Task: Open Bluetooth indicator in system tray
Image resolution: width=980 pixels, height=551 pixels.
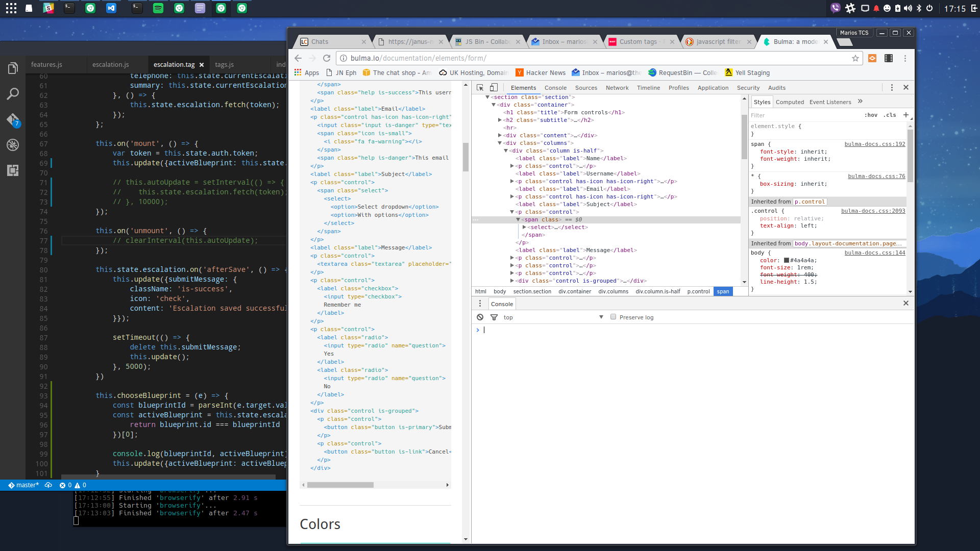Action: click(919, 8)
